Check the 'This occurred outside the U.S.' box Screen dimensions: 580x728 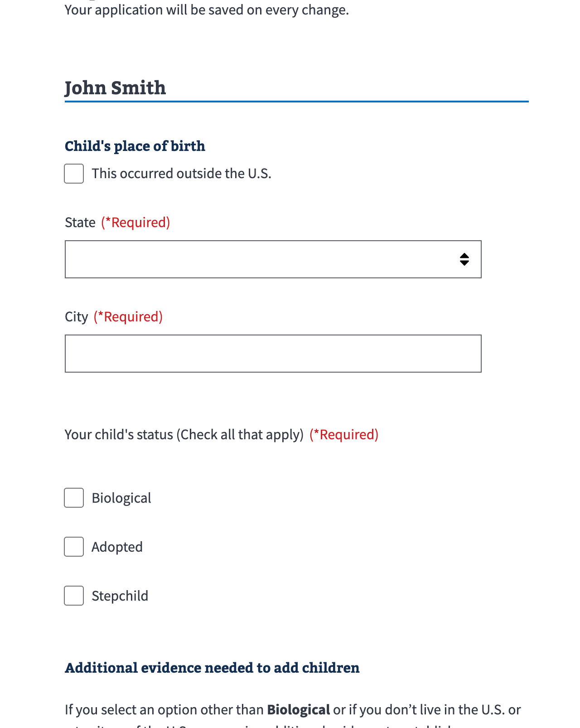coord(73,173)
